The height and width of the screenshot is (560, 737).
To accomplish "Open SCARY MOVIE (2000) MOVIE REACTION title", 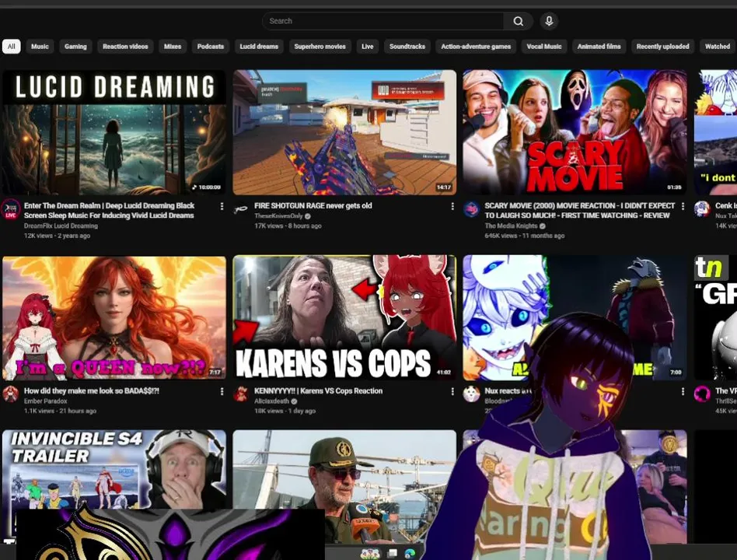I will point(579,211).
